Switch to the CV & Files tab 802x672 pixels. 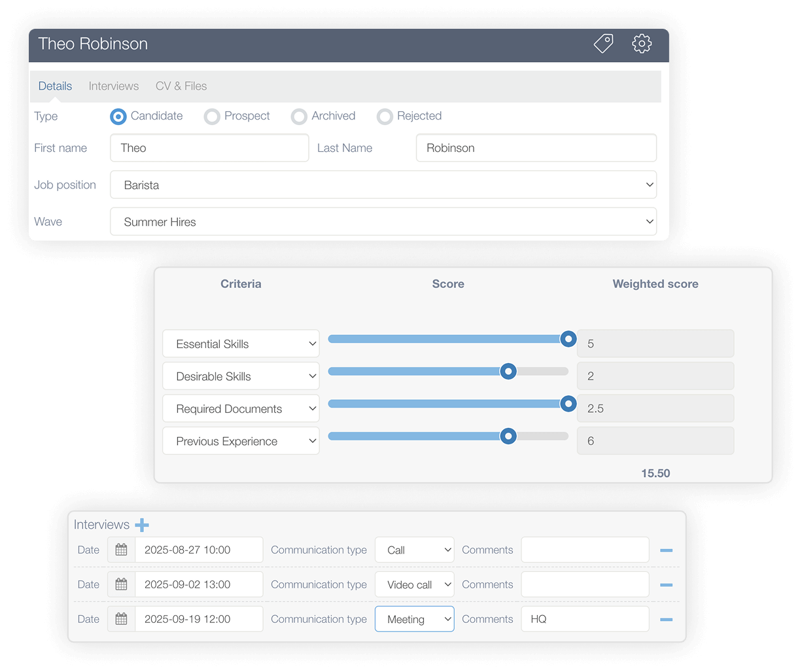click(x=181, y=86)
